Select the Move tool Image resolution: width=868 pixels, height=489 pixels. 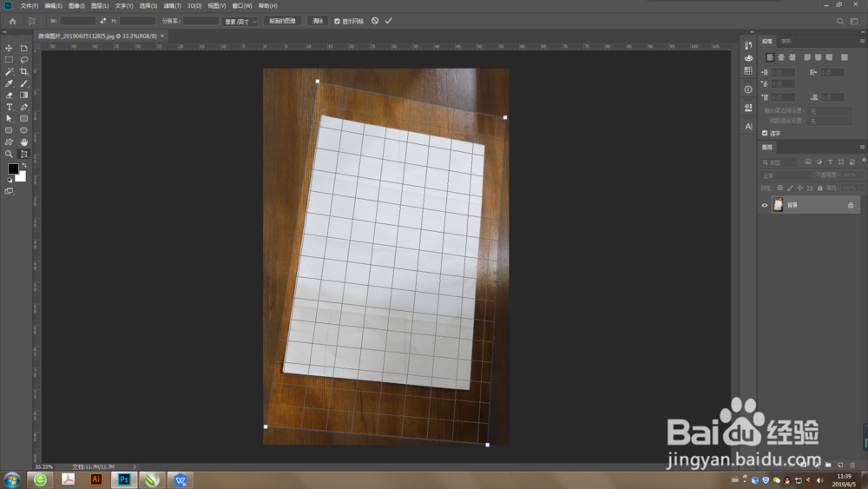[9, 48]
